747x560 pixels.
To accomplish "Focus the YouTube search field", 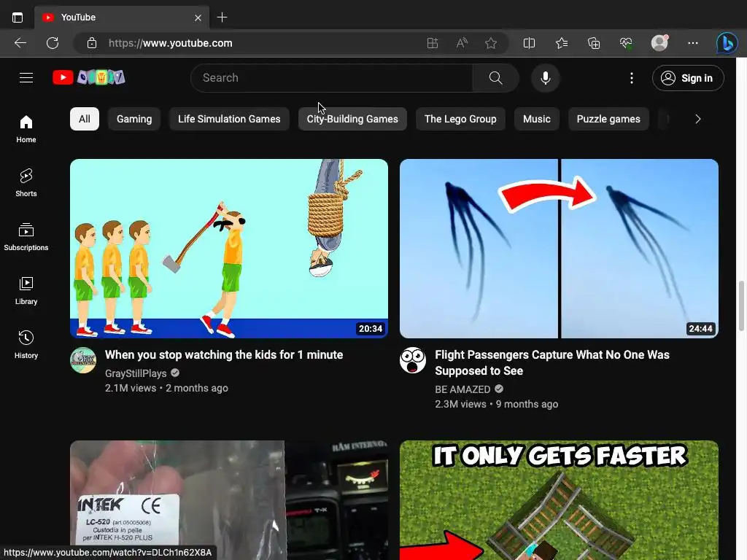I will click(332, 77).
